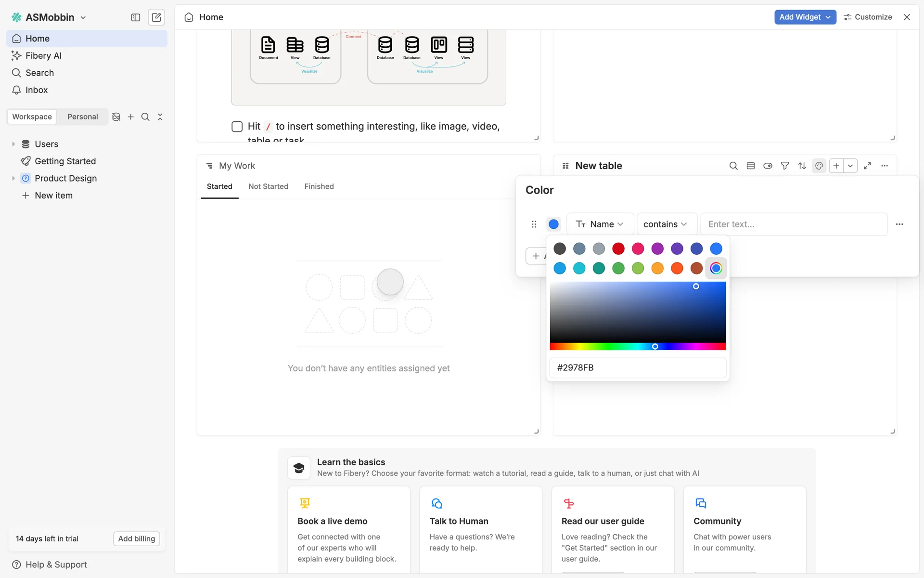Switch to Not Started tab

click(x=268, y=186)
